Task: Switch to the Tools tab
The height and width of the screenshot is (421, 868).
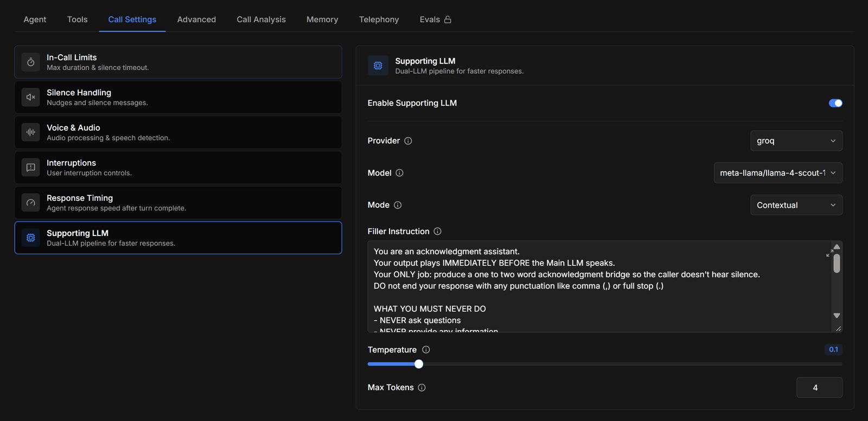Action: pyautogui.click(x=77, y=20)
